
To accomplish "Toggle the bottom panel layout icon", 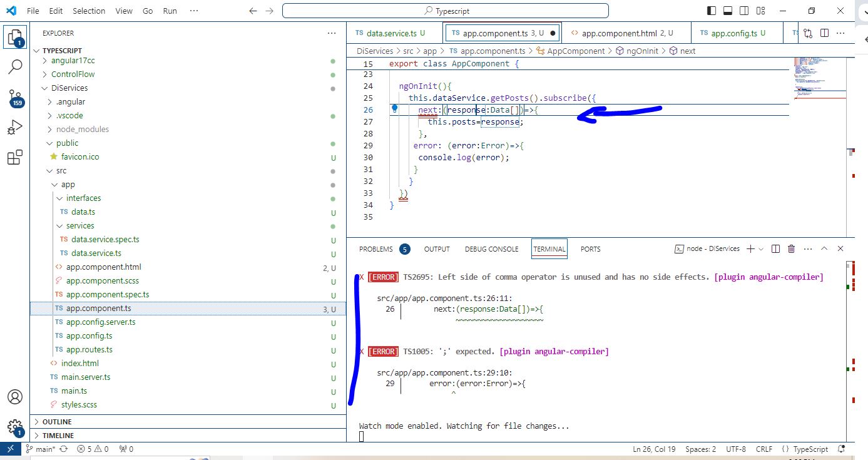I will click(727, 11).
